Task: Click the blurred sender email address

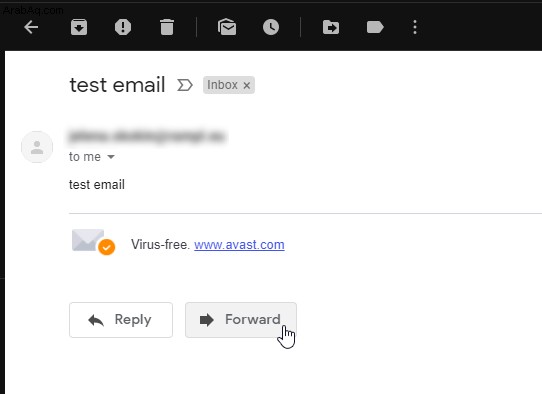Action: pyautogui.click(x=147, y=136)
